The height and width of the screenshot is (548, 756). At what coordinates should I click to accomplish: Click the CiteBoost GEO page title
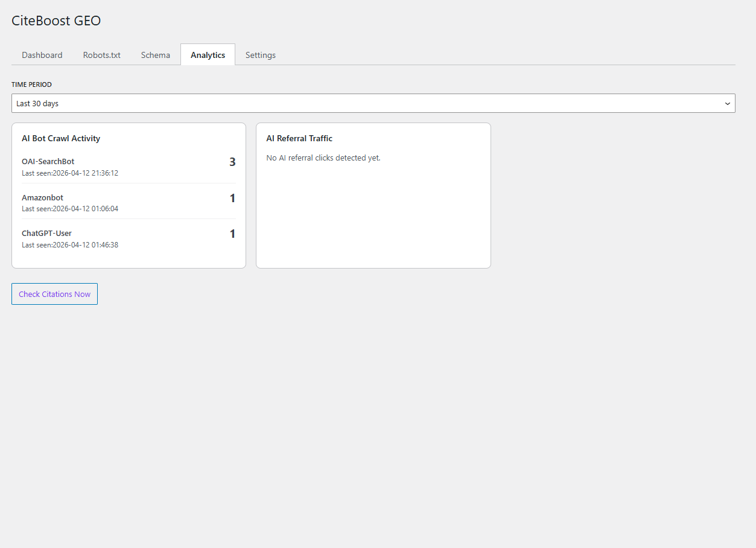coord(56,20)
